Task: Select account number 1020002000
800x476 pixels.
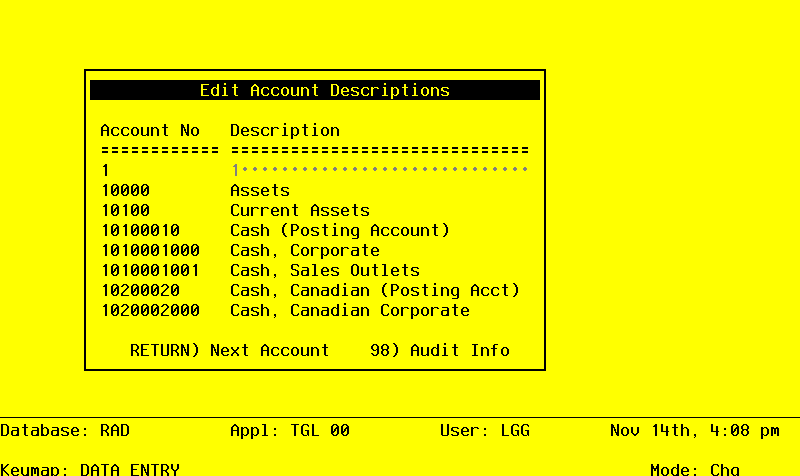Action: point(151,310)
